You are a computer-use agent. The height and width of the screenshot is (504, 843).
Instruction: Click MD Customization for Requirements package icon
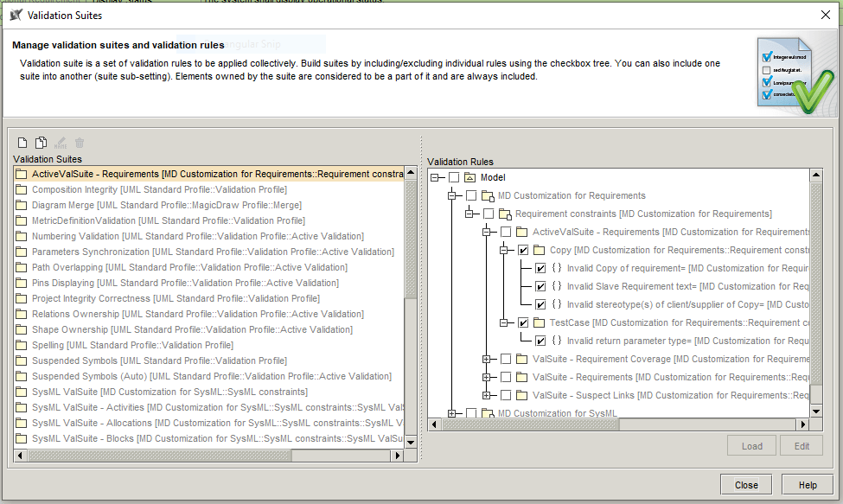[x=488, y=195]
